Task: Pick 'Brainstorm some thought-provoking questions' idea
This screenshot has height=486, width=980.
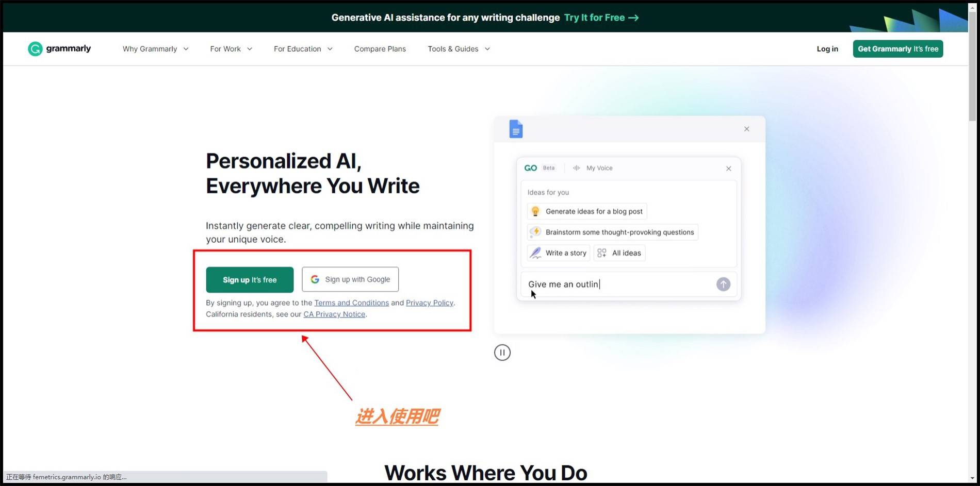Action: [x=613, y=232]
